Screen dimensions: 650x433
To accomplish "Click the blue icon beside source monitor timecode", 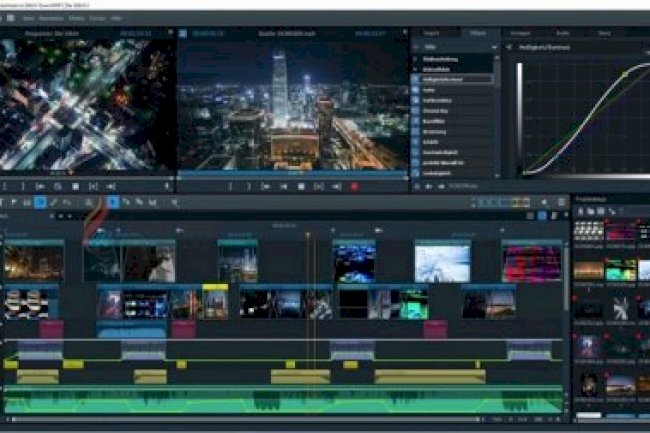I will click(x=183, y=34).
